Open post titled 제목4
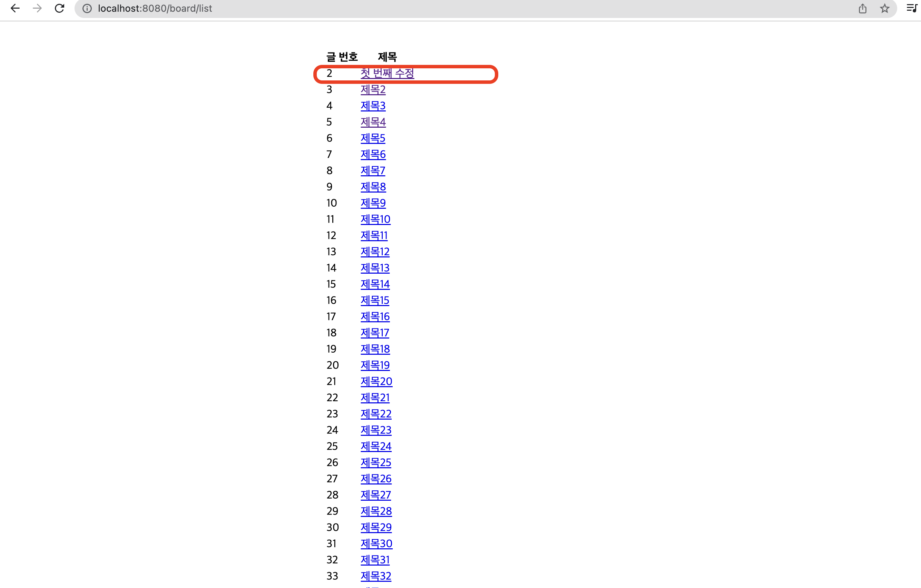The width and height of the screenshot is (921, 588). 373,122
